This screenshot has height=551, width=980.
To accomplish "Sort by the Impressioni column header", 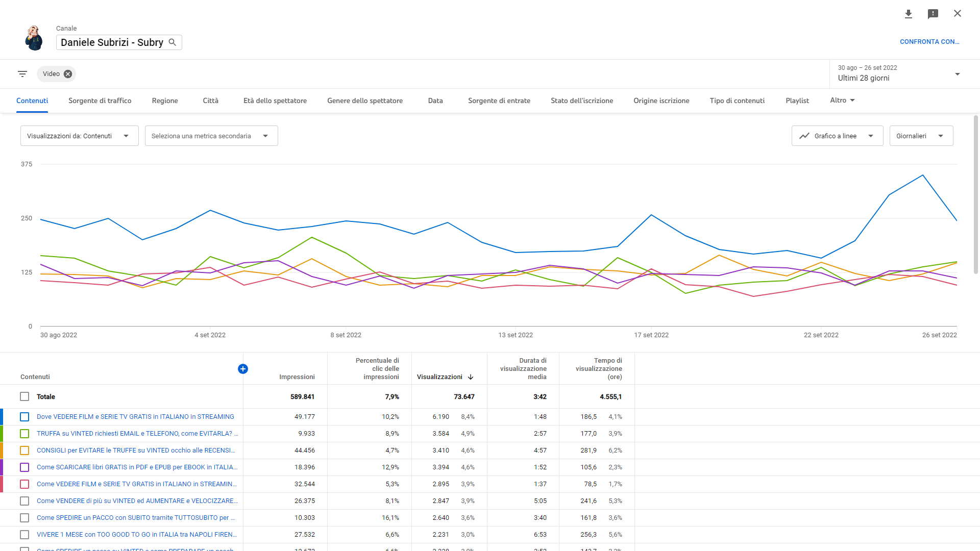I will coord(297,377).
